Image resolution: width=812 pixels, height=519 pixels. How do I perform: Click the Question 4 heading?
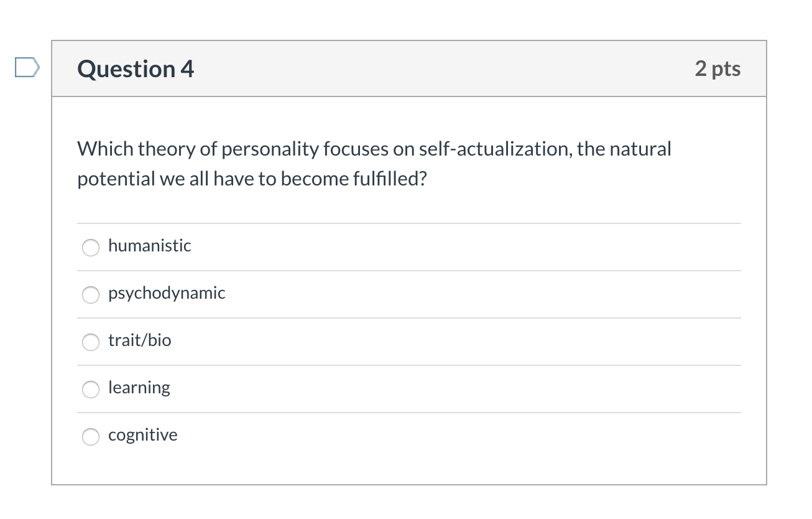click(136, 68)
